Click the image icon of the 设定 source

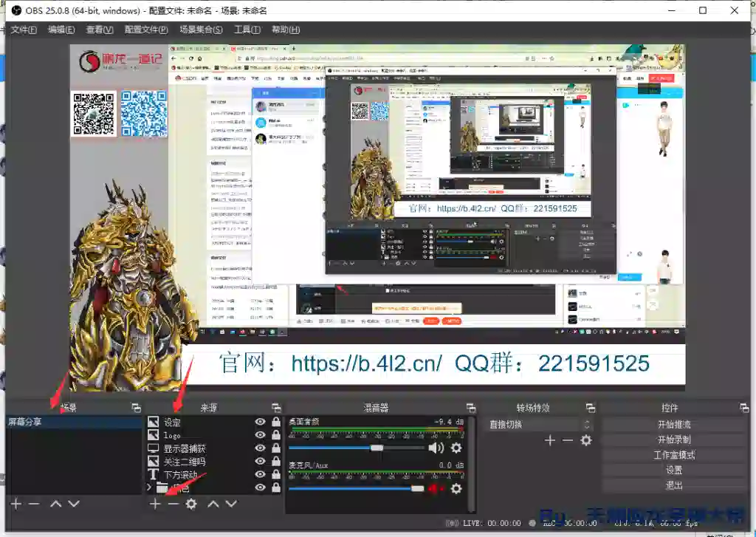point(154,422)
